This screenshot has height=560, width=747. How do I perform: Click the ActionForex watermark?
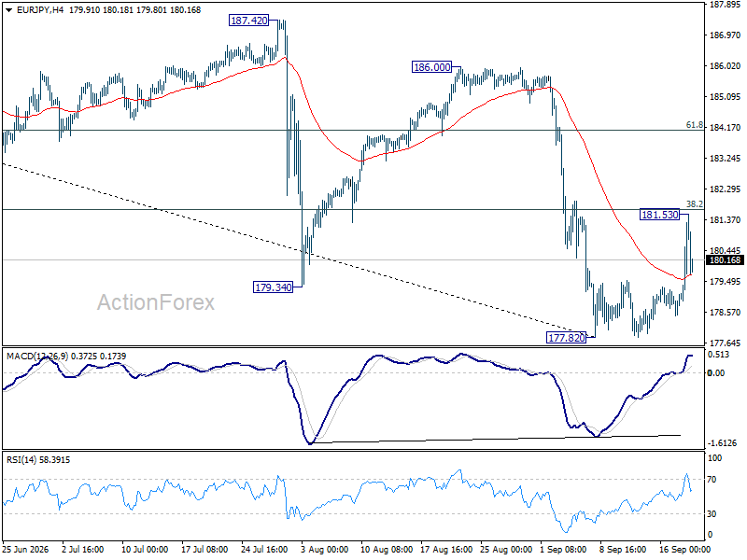[156, 302]
